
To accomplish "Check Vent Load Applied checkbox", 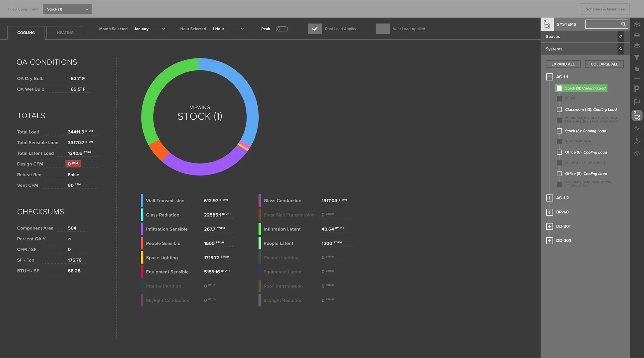I will click(x=383, y=29).
